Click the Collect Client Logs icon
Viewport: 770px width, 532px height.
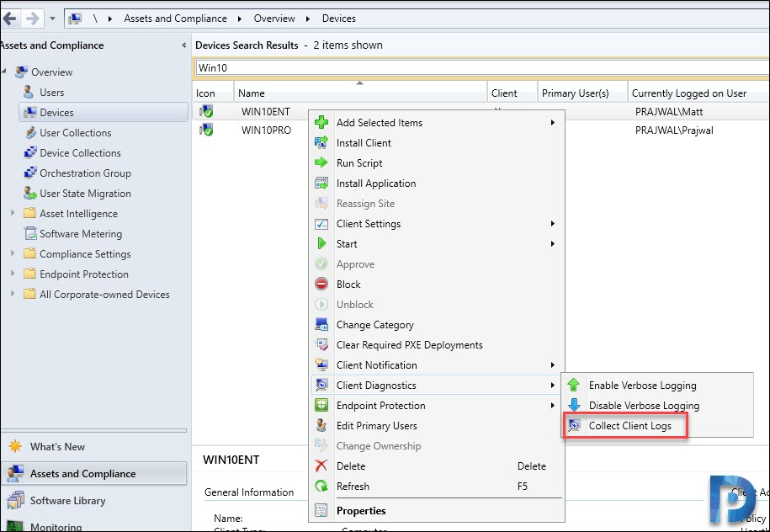pos(574,425)
